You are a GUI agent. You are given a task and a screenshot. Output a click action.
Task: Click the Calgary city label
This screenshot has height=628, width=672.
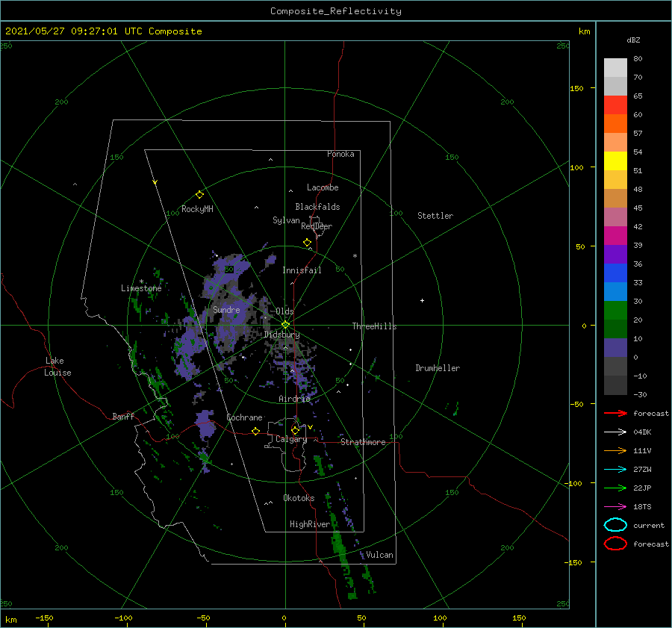pyautogui.click(x=291, y=439)
